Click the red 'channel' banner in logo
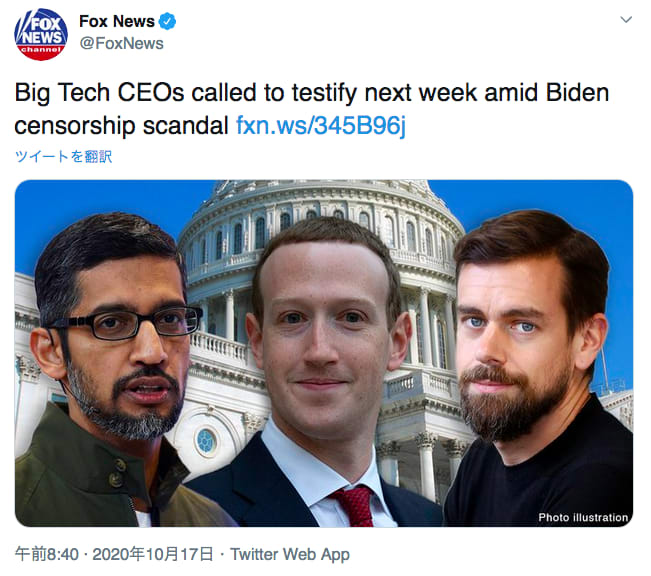This screenshot has height=576, width=651. pyautogui.click(x=41, y=50)
